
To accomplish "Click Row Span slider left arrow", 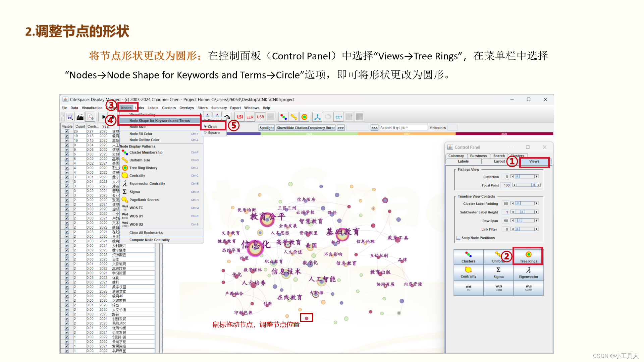I will 512,221.
